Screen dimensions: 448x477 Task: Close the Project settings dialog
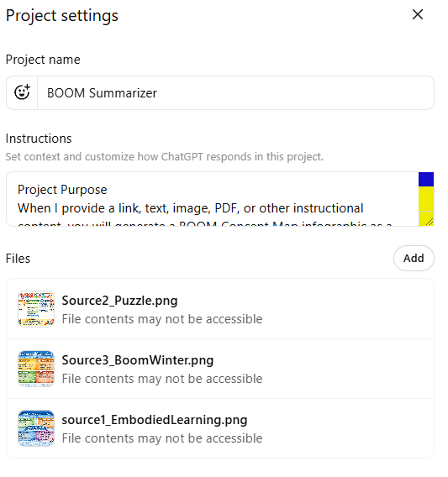(x=418, y=14)
